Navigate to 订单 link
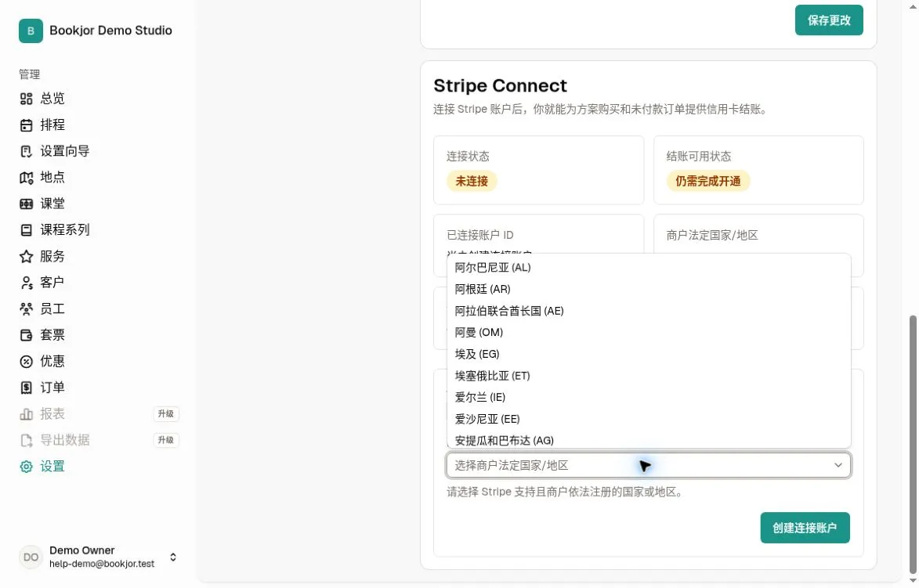Screen dimensions: 919x588 click(52, 388)
